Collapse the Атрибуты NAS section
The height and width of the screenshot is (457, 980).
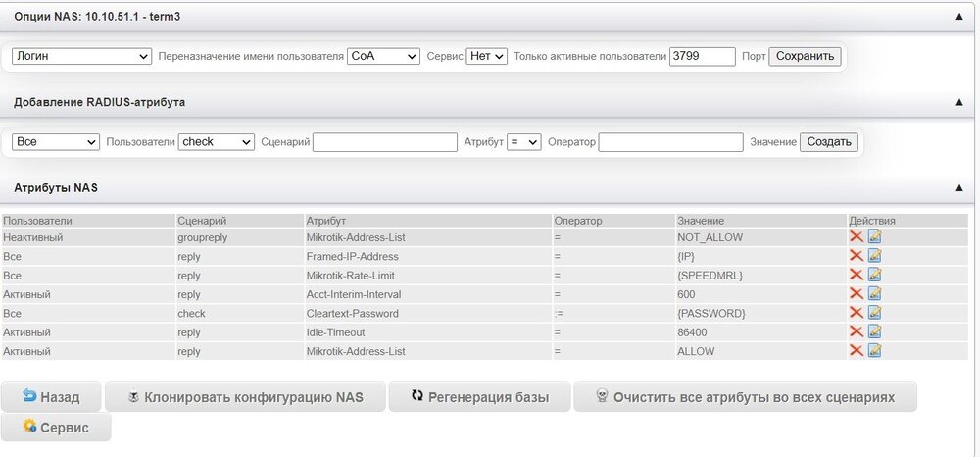coord(958,187)
